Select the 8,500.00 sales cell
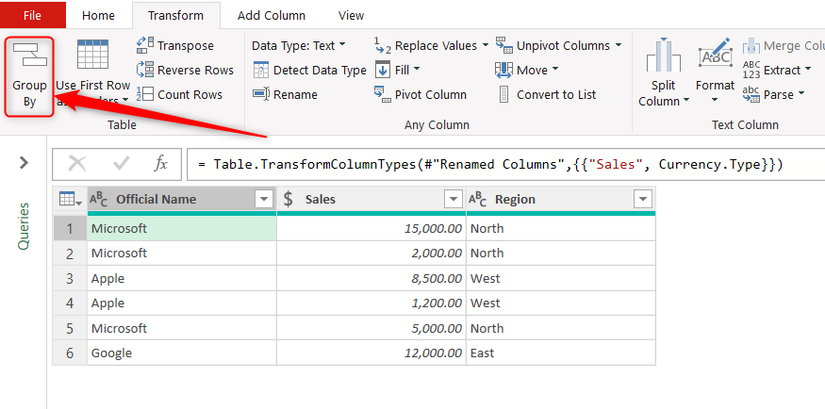 [371, 278]
